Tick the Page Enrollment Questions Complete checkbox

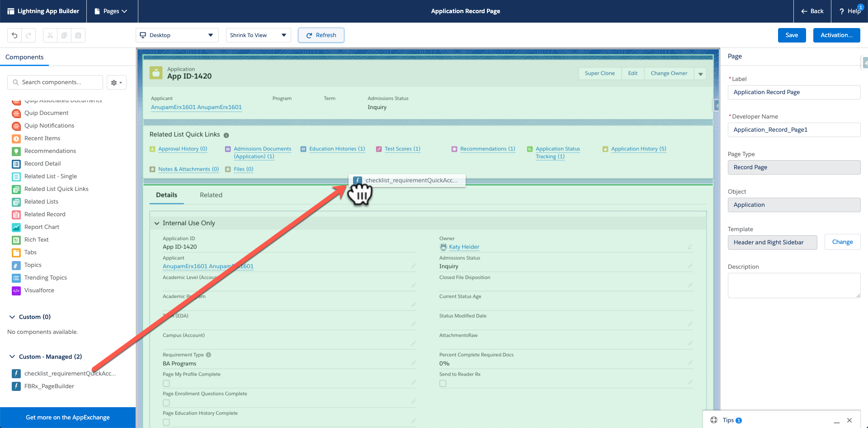[166, 403]
